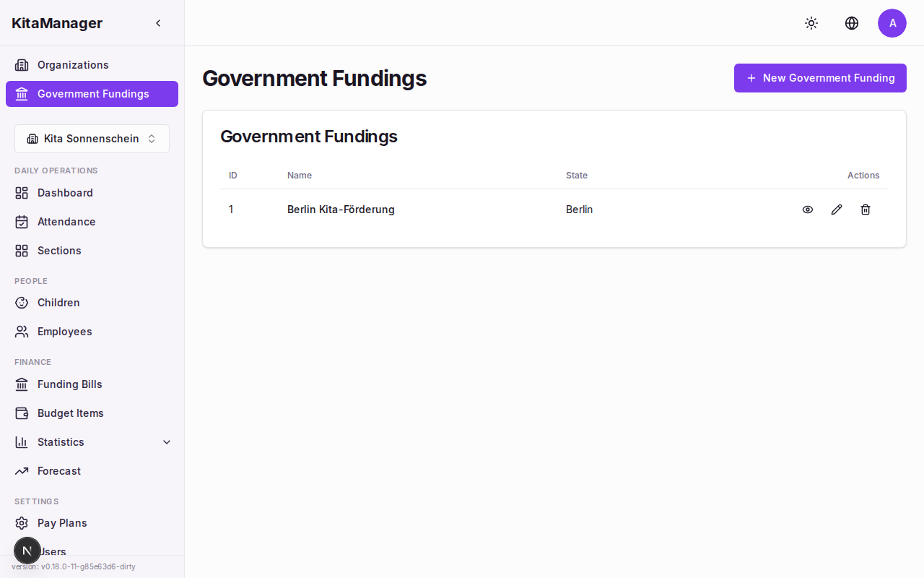Click the Forecast trend icon
Viewport: 924px width, 578px height.
22,471
